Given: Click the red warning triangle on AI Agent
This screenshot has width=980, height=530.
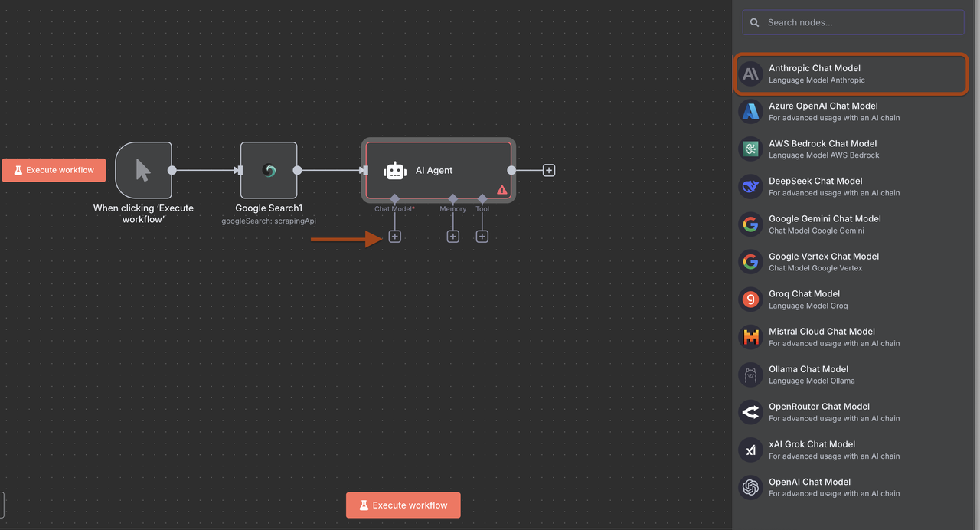Looking at the screenshot, I should point(502,189).
